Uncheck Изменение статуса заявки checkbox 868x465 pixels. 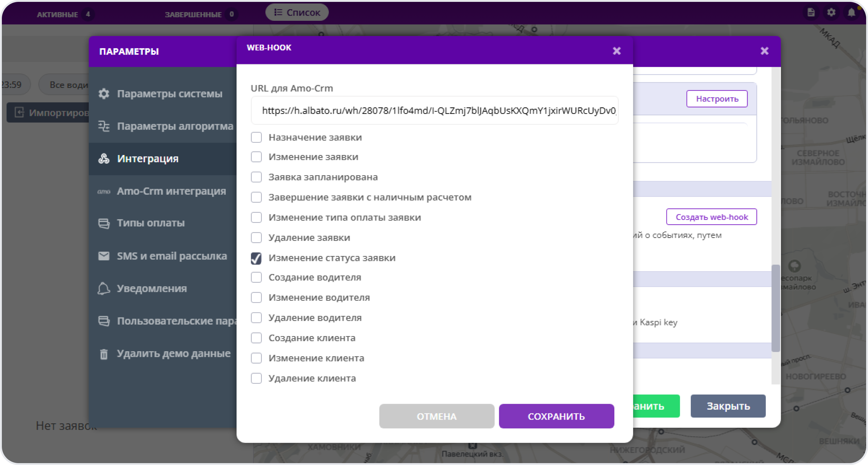pos(256,258)
